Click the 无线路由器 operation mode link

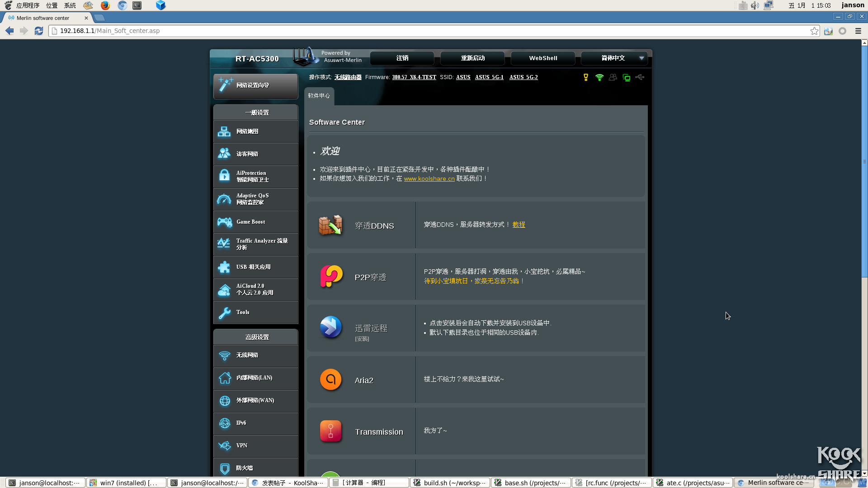[x=348, y=77]
